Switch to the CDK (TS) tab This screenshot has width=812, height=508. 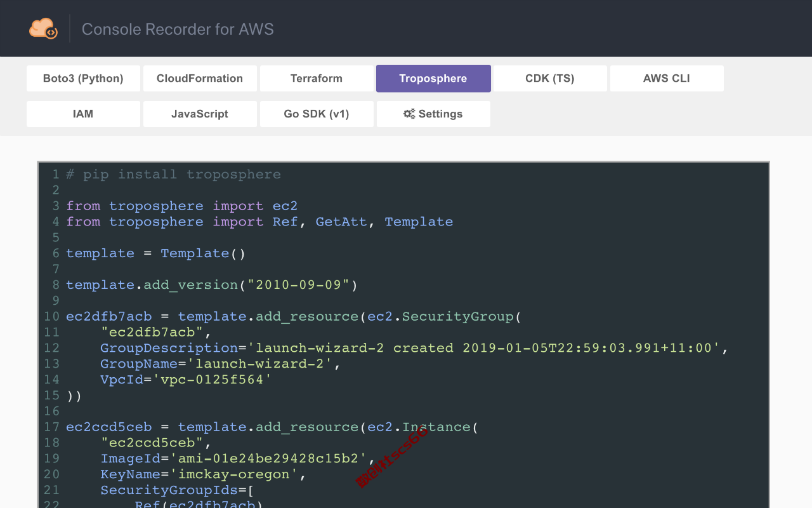point(550,79)
